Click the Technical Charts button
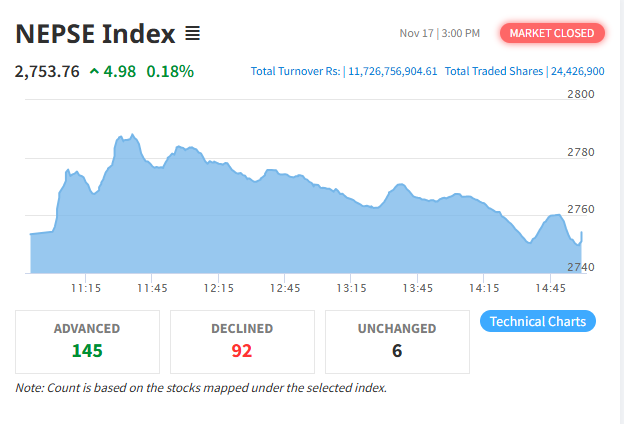This screenshot has width=624, height=424. [538, 321]
